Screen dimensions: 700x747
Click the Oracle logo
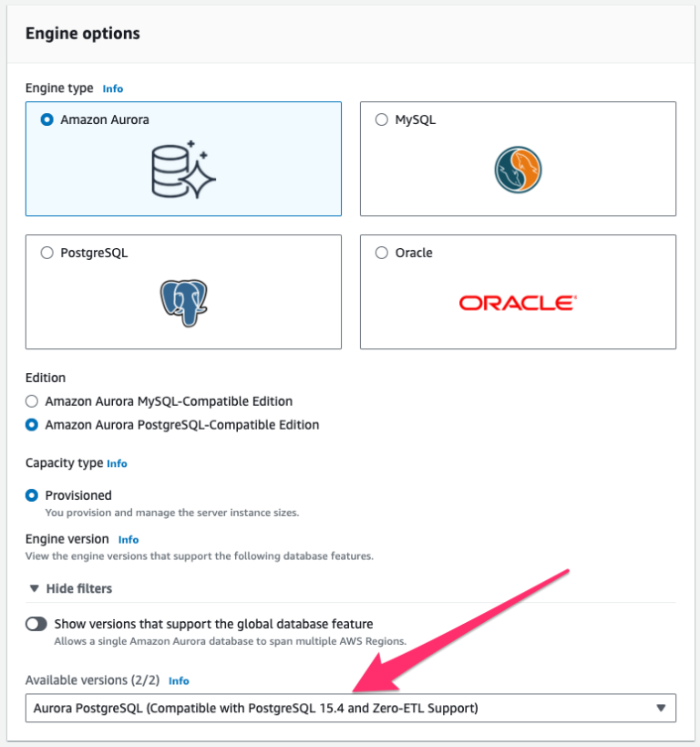[517, 301]
